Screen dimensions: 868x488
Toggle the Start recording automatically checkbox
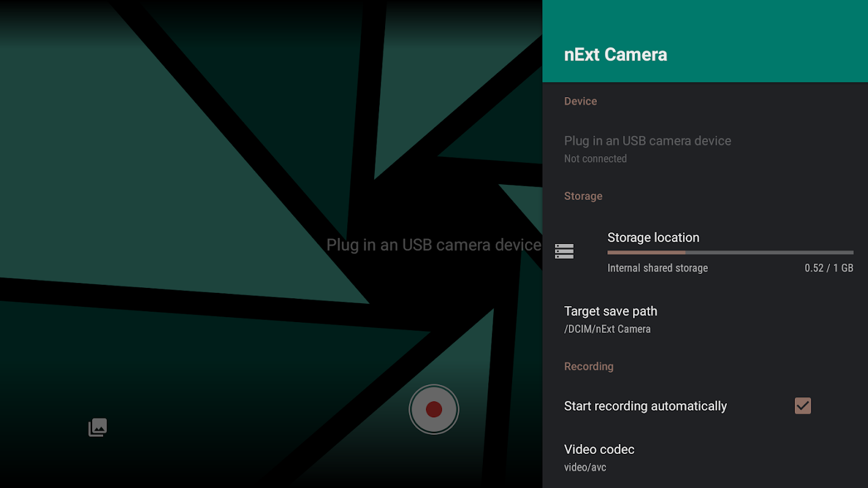coord(803,406)
